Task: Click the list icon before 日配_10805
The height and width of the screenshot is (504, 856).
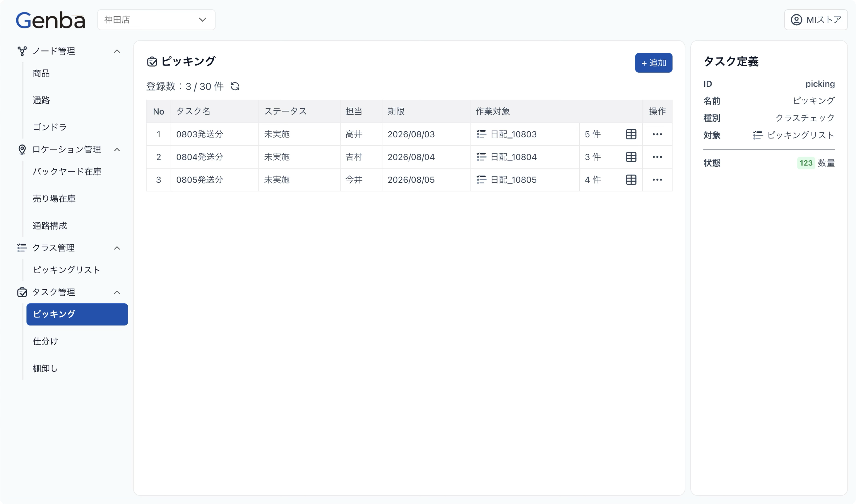Action: pyautogui.click(x=481, y=180)
